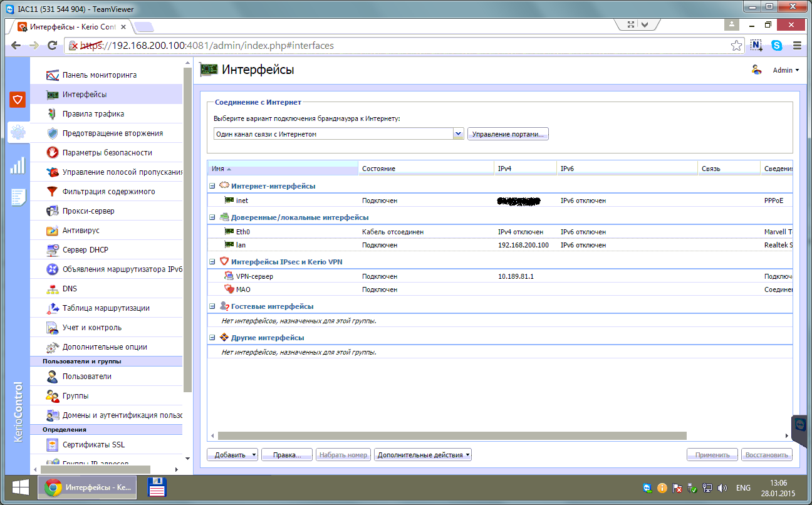Open the connection type dropdown

coord(338,133)
